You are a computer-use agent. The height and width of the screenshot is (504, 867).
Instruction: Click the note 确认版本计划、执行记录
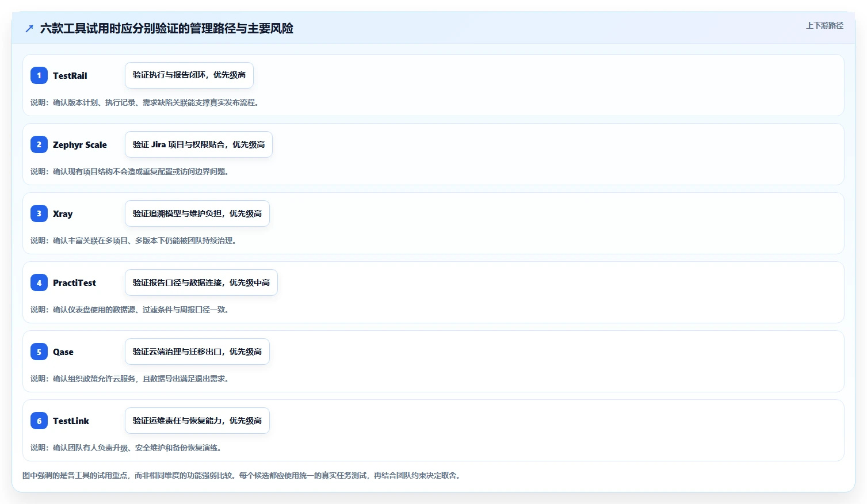[144, 102]
